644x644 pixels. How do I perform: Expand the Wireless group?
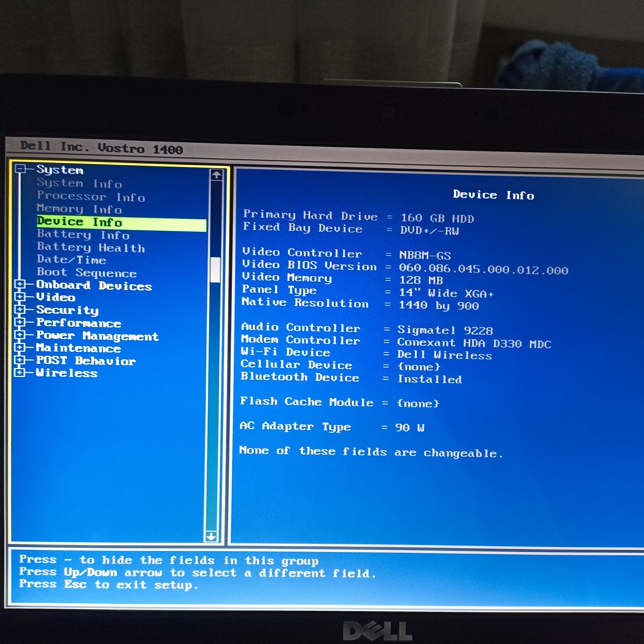20,372
